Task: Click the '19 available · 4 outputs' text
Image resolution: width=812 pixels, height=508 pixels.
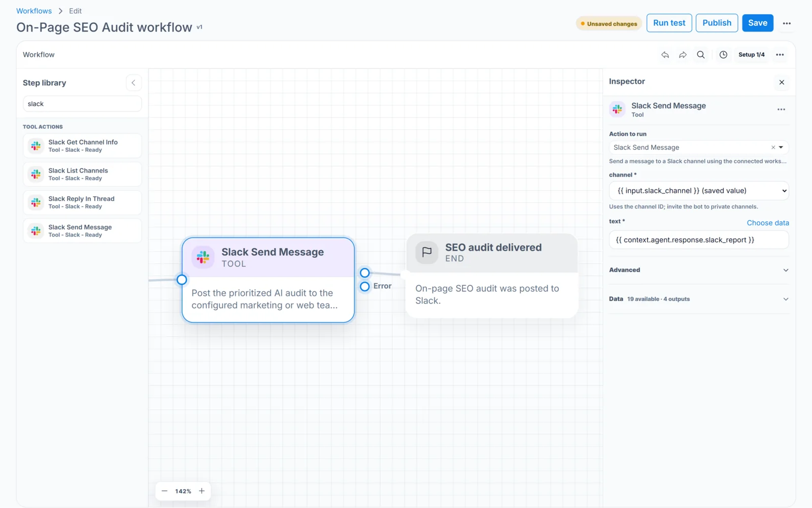Action: [658, 299]
